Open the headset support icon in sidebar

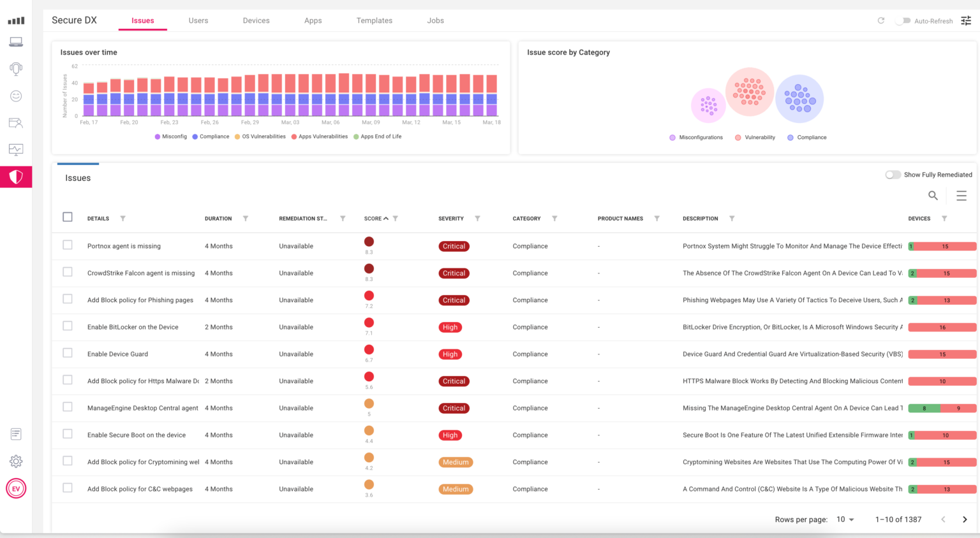15,69
